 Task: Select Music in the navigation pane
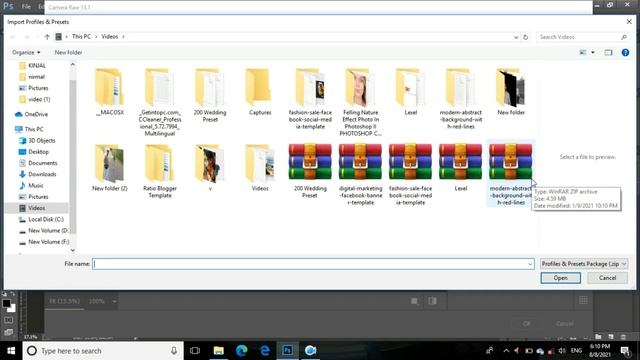pos(31,186)
